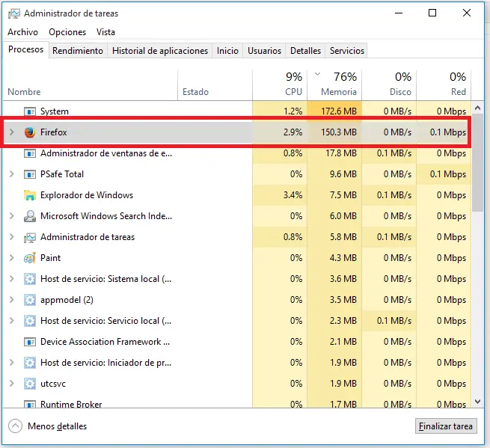This screenshot has width=490, height=448.
Task: Click the Administrador de ventanas process icon
Action: tap(30, 153)
